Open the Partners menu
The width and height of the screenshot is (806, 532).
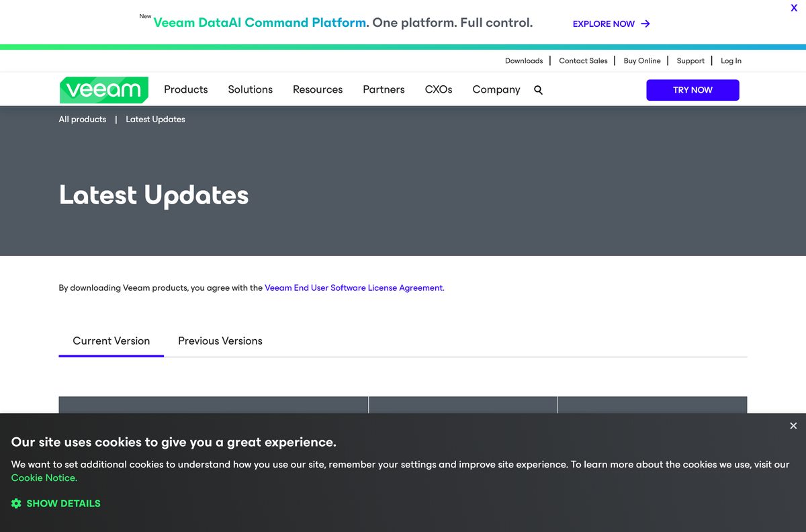(384, 89)
